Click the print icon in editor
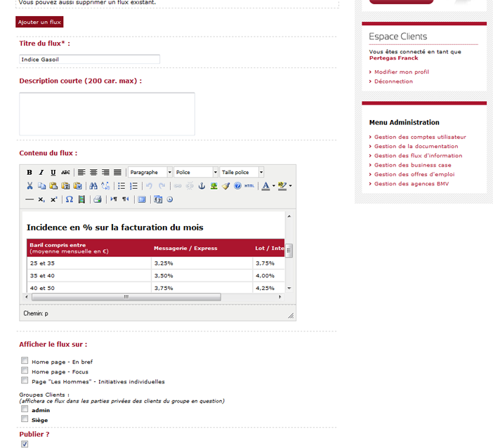The height and width of the screenshot is (448, 493). click(x=98, y=199)
